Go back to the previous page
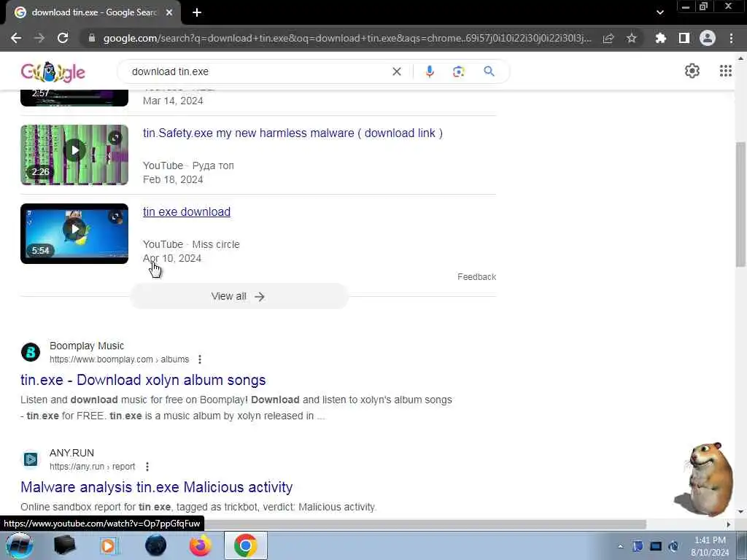747x560 pixels. click(16, 38)
